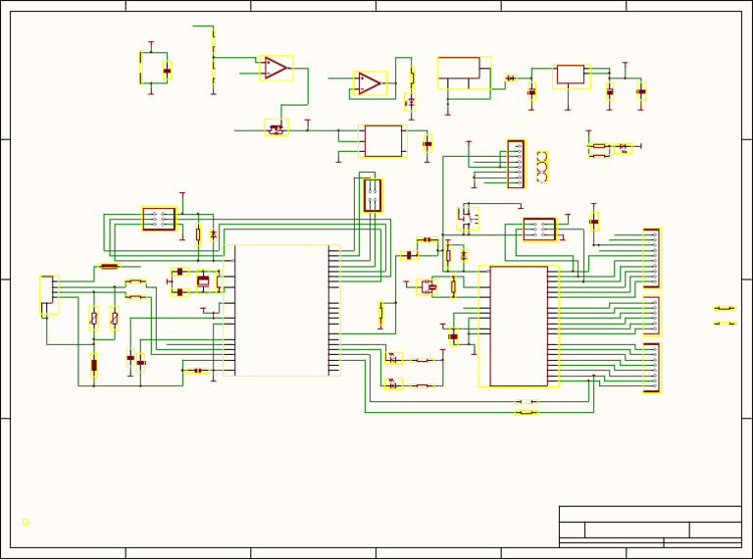Select the lower LED right of left IC
Viewport: 753px width, 560px height.
393,383
